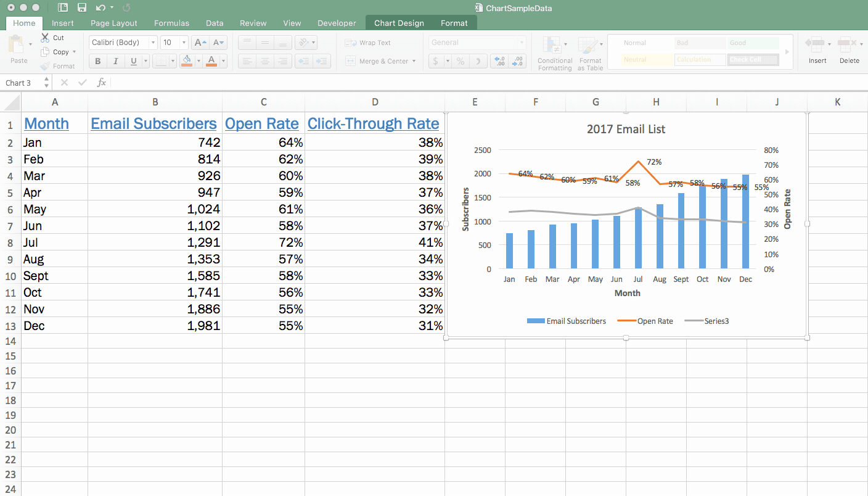Apply bold formatting to selected text
This screenshot has width=868, height=496.
pyautogui.click(x=97, y=60)
